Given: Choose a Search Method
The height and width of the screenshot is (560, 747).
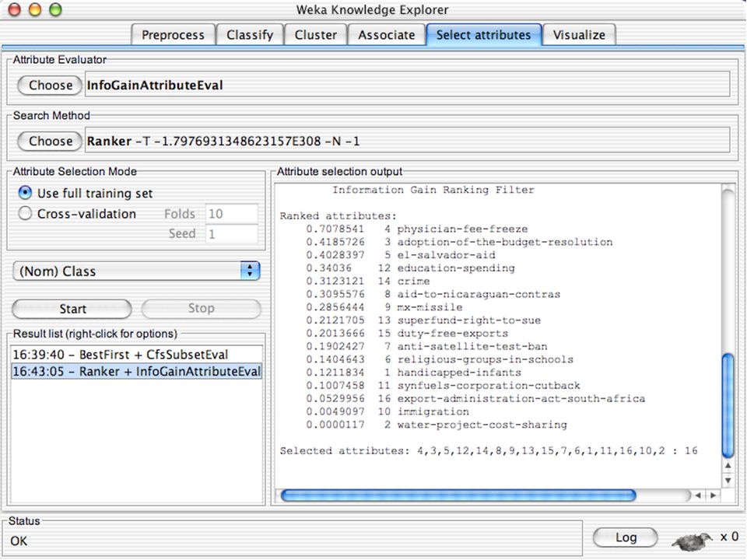Looking at the screenshot, I should coord(50,141).
